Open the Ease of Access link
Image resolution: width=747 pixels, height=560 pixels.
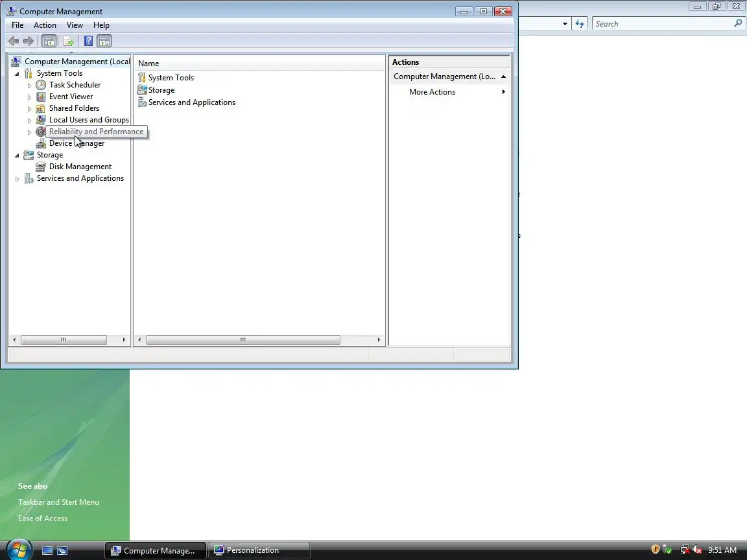click(x=43, y=518)
